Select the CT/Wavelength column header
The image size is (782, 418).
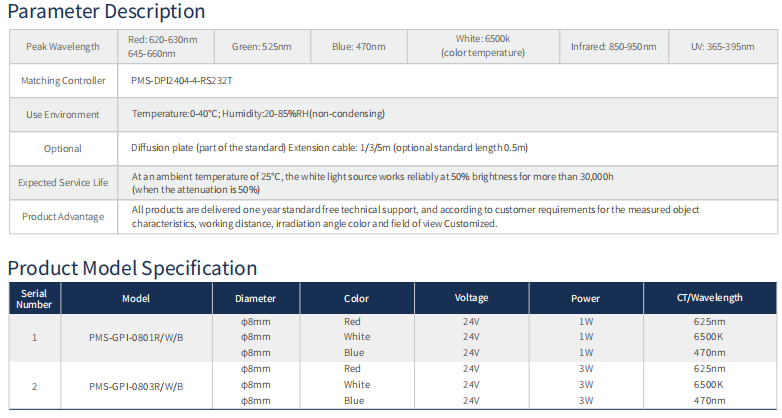pyautogui.click(x=709, y=298)
